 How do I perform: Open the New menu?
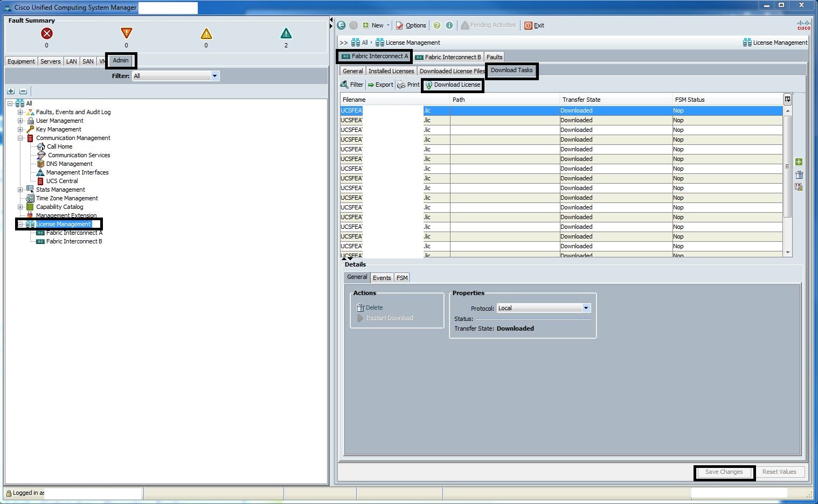coord(376,25)
